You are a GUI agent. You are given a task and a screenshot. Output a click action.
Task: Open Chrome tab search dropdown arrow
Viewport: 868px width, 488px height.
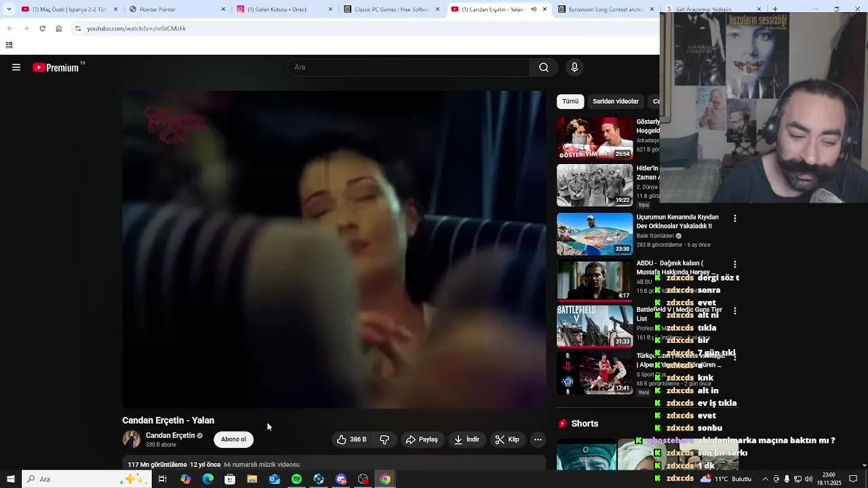coord(9,9)
